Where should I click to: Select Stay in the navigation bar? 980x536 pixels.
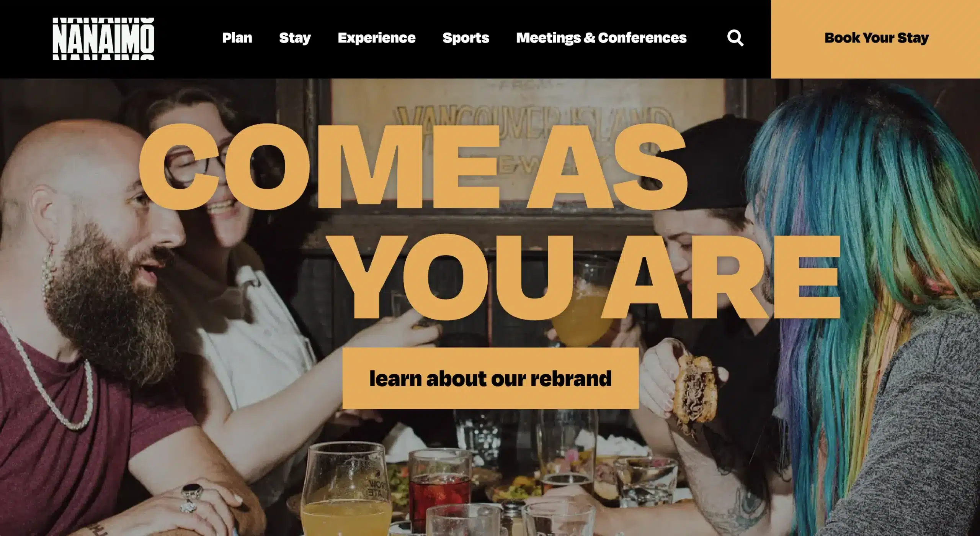295,38
